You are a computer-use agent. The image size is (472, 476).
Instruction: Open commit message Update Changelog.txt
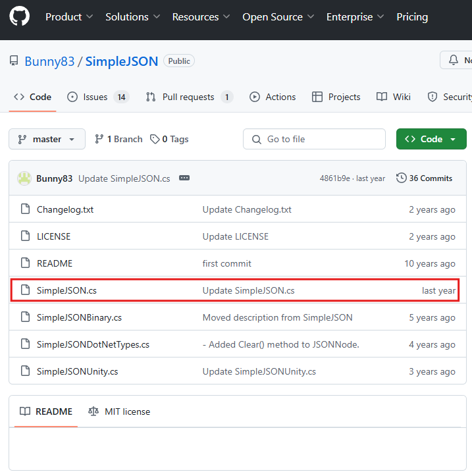[x=247, y=210]
